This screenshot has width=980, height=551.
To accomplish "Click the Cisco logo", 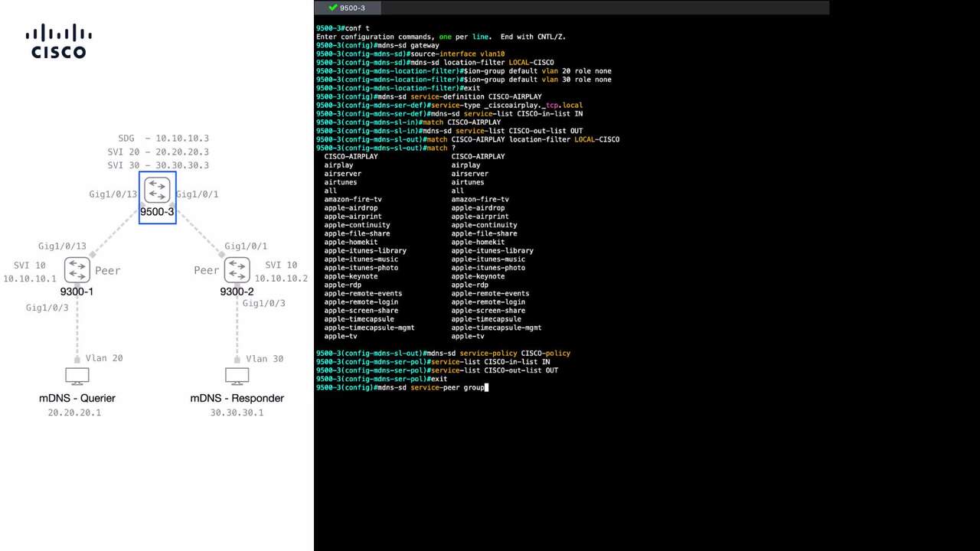I will 59,41.
